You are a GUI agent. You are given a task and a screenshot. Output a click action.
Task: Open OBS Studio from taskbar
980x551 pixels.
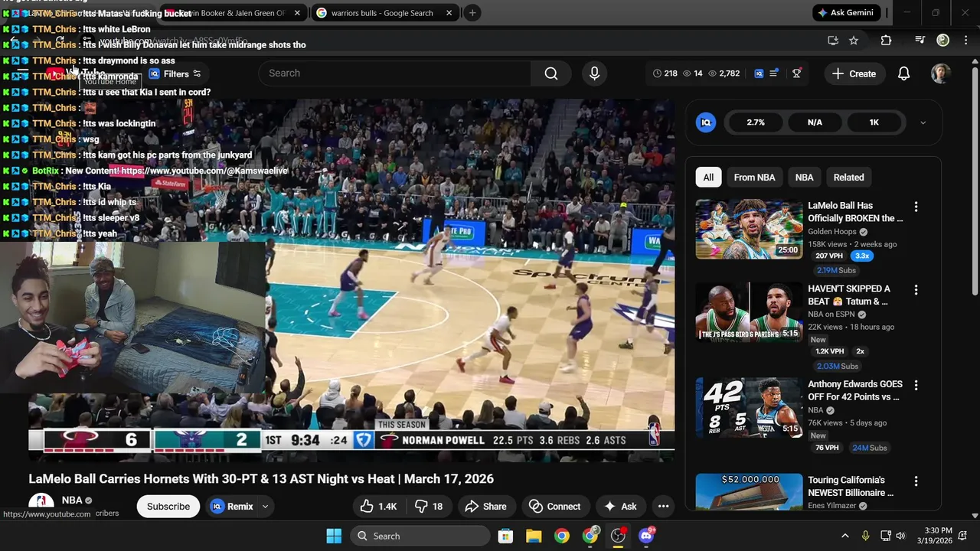(618, 536)
